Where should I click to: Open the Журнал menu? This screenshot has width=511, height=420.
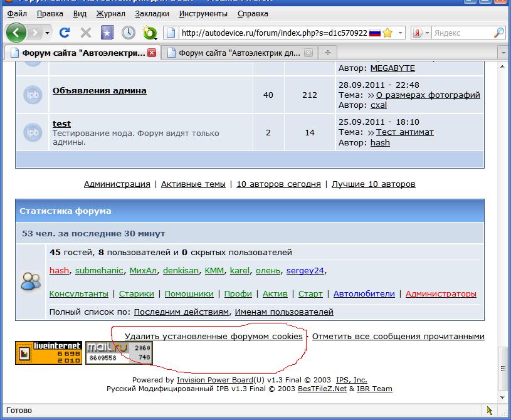coord(110,14)
